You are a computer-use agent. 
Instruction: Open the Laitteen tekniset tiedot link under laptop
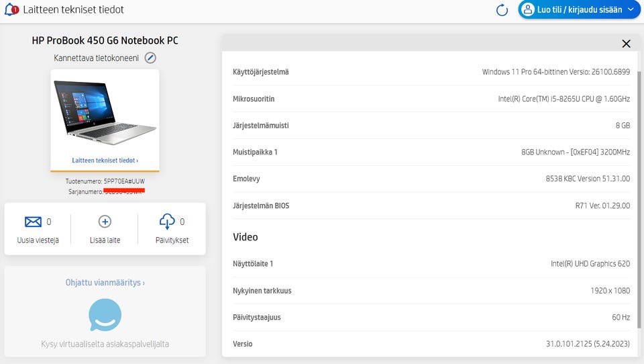pyautogui.click(x=105, y=161)
